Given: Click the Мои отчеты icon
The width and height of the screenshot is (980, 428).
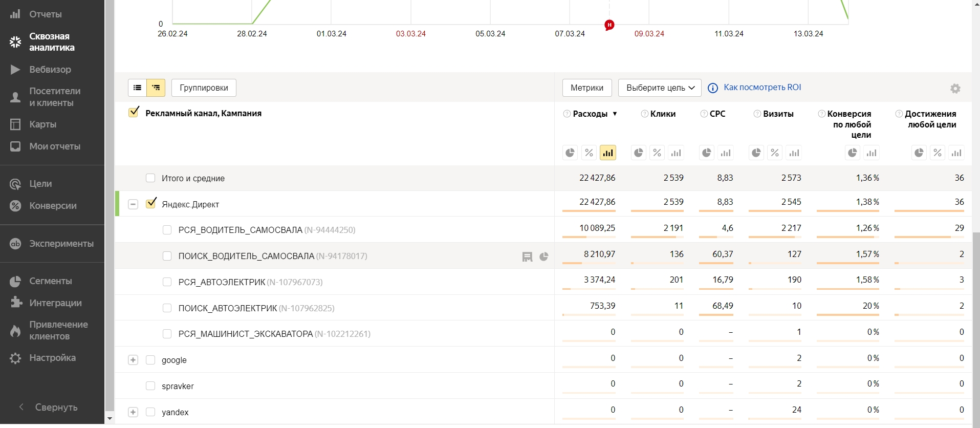Looking at the screenshot, I should 15,146.
